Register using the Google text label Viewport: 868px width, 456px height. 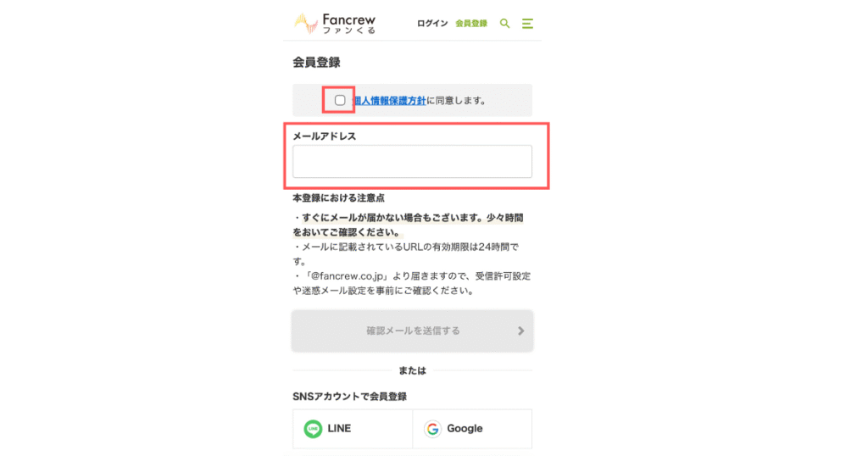(x=465, y=428)
